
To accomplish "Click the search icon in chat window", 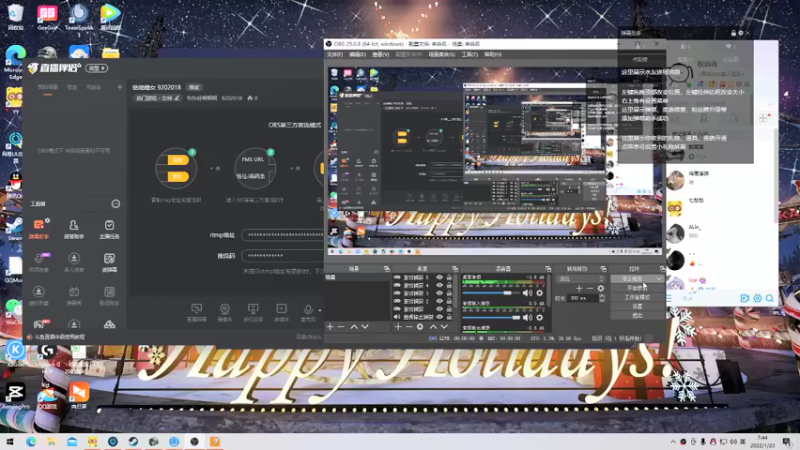I will 769,298.
